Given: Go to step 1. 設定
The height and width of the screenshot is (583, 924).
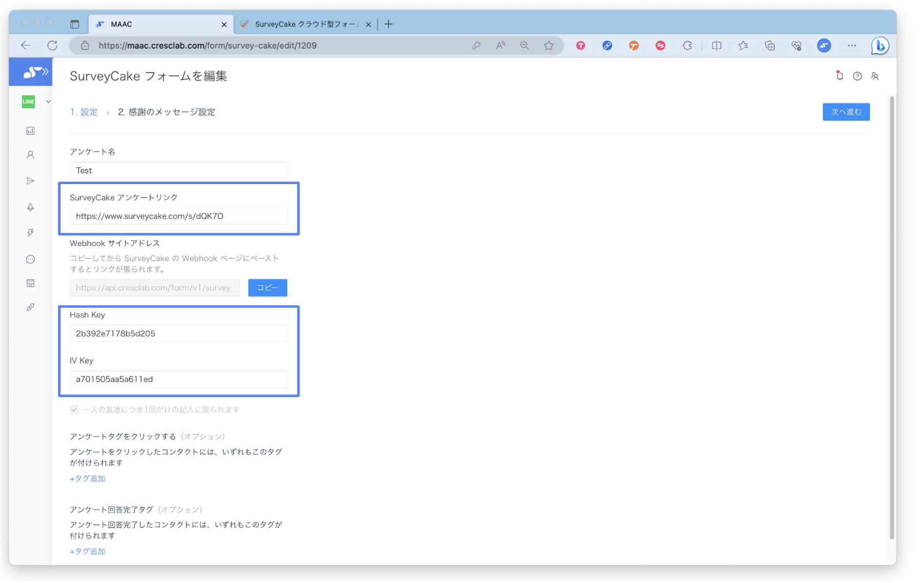Looking at the screenshot, I should point(84,112).
